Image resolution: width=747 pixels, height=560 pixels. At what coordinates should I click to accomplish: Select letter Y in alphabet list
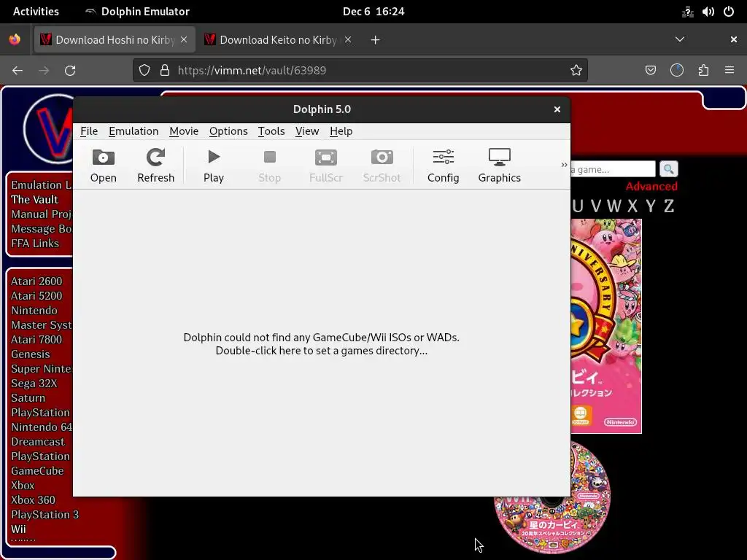(x=650, y=206)
